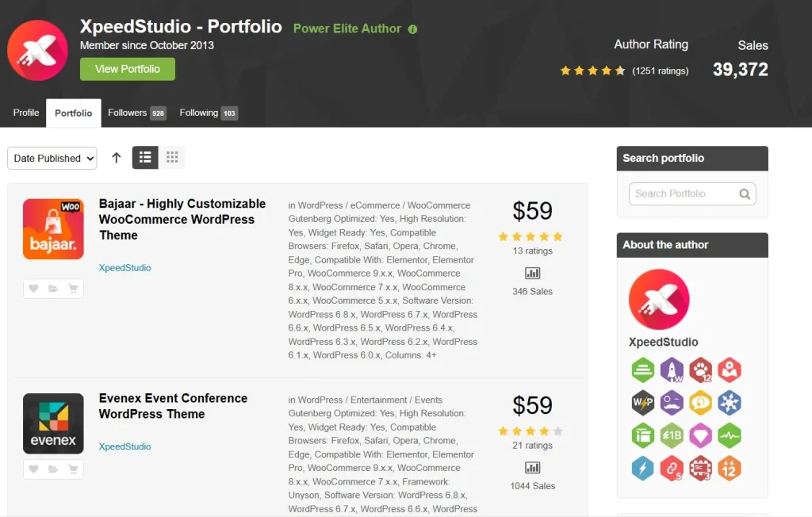Toggle sort direction arrow
Screen dimensions: 812x517
(x=117, y=158)
